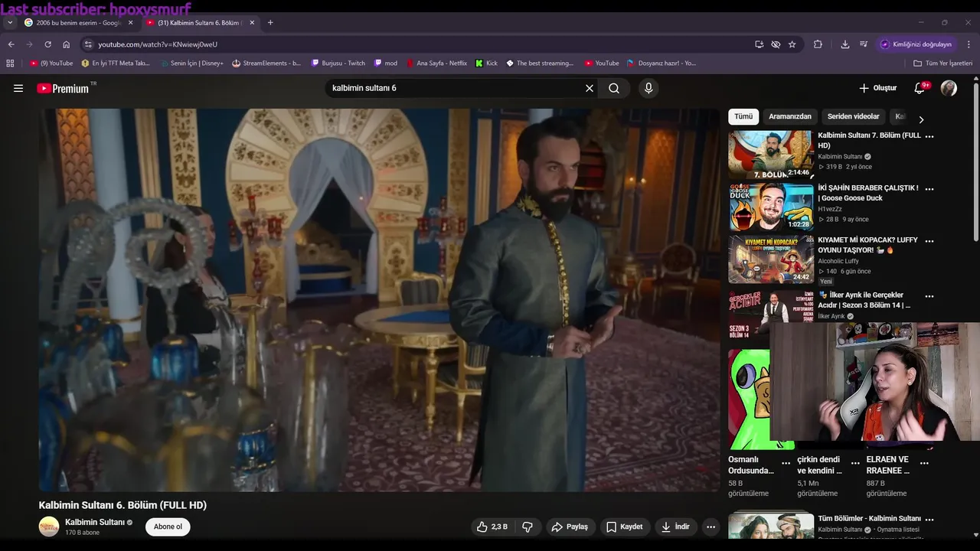980x551 pixels.
Task: Open the account avatar menu
Action: [x=949, y=88]
